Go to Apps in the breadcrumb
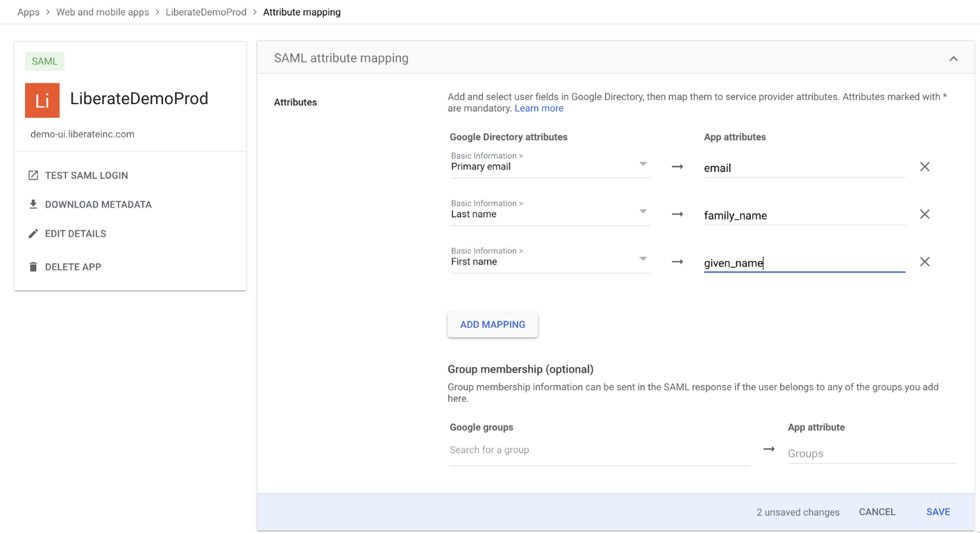Image resolution: width=980 pixels, height=533 pixels. click(28, 12)
